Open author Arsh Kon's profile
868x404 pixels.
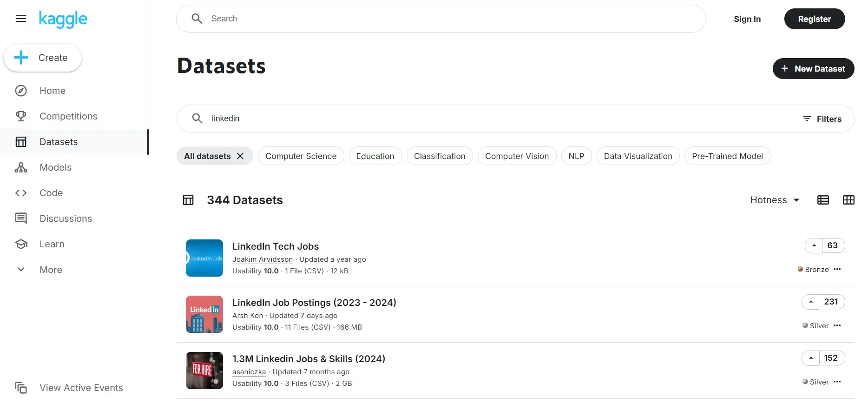(x=248, y=316)
